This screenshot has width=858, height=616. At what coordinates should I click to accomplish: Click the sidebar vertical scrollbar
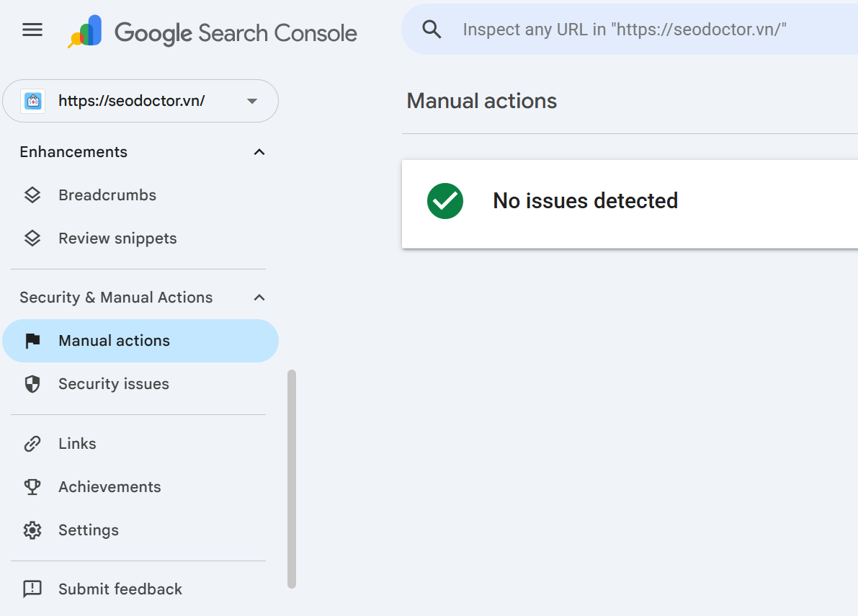coord(292,479)
